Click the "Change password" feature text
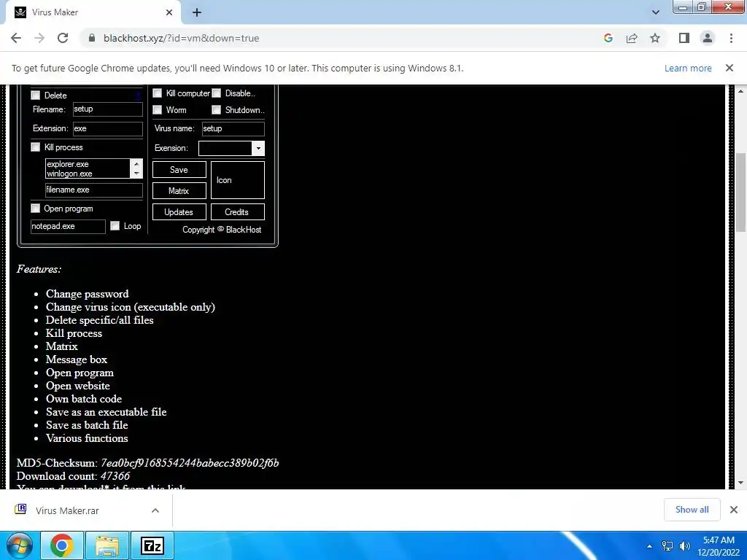Screen dimensions: 747x560 (88, 294)
